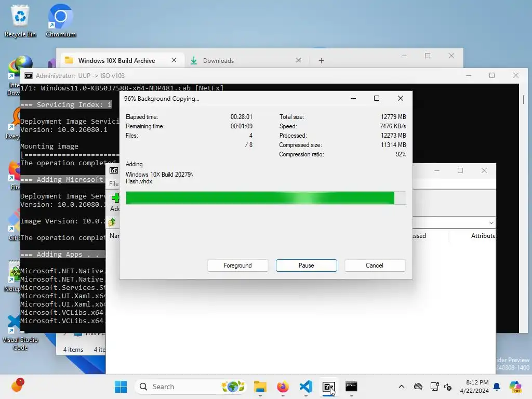Click the Attributes column header in 7-Zip

pos(483,236)
